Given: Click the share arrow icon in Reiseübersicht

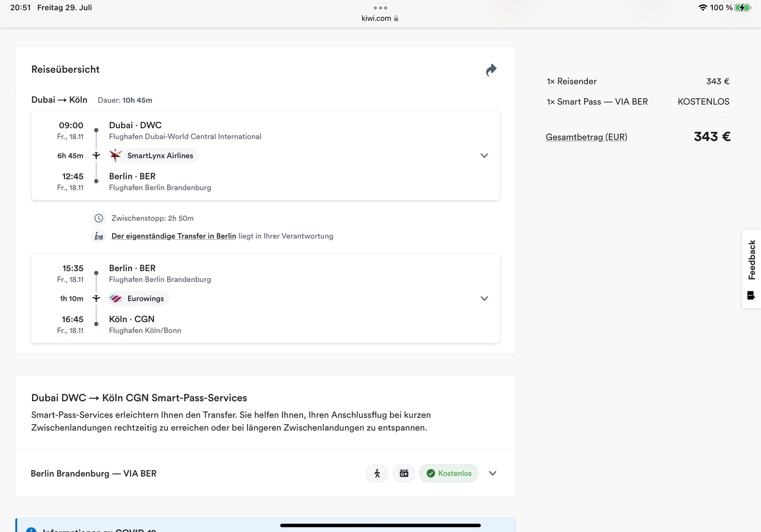Looking at the screenshot, I should pyautogui.click(x=491, y=70).
